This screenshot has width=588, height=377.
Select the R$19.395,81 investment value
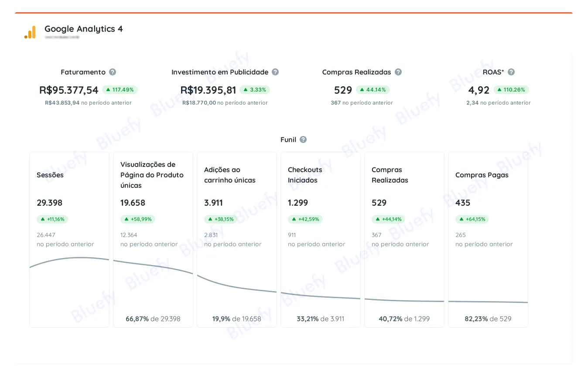pyautogui.click(x=208, y=90)
